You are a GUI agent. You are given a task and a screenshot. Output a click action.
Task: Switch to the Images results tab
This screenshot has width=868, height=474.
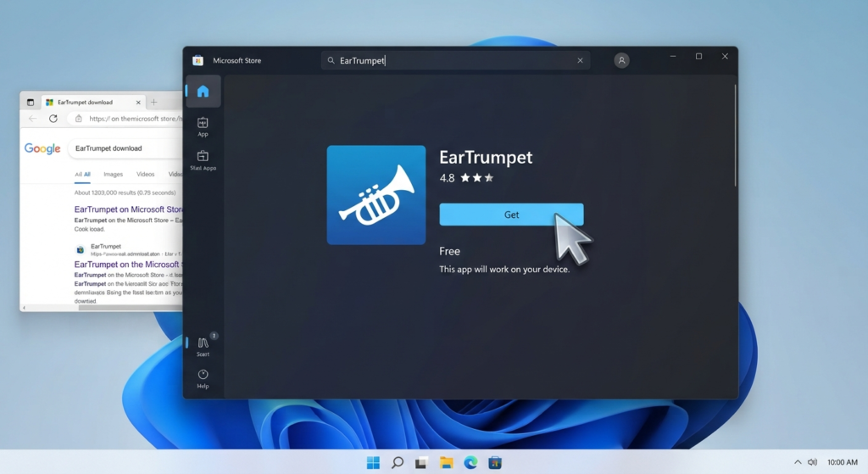pos(113,175)
